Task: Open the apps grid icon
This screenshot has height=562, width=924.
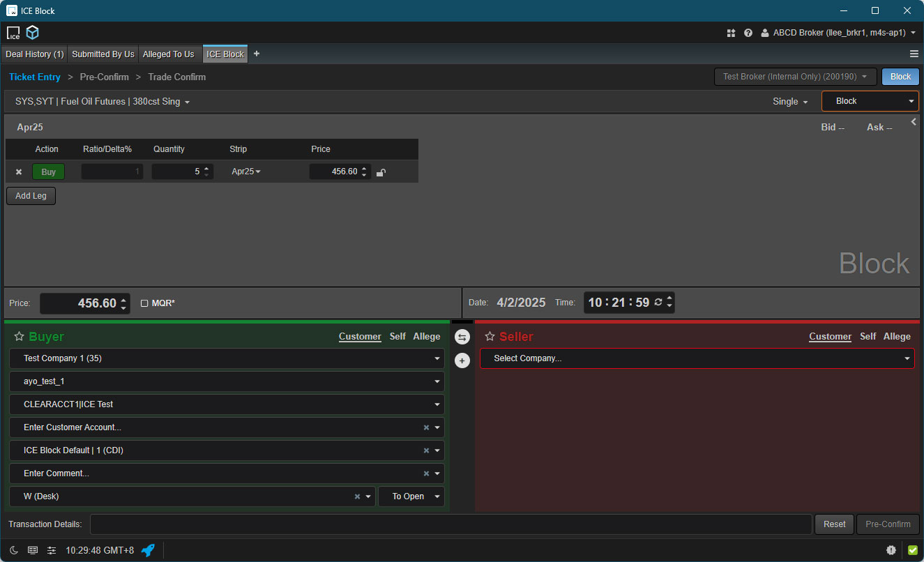Action: coord(731,33)
